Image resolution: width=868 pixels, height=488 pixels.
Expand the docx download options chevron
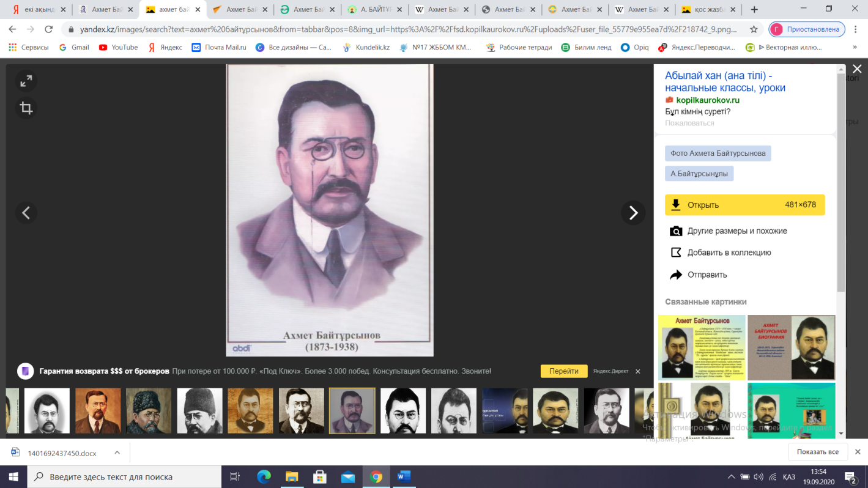coord(117,453)
